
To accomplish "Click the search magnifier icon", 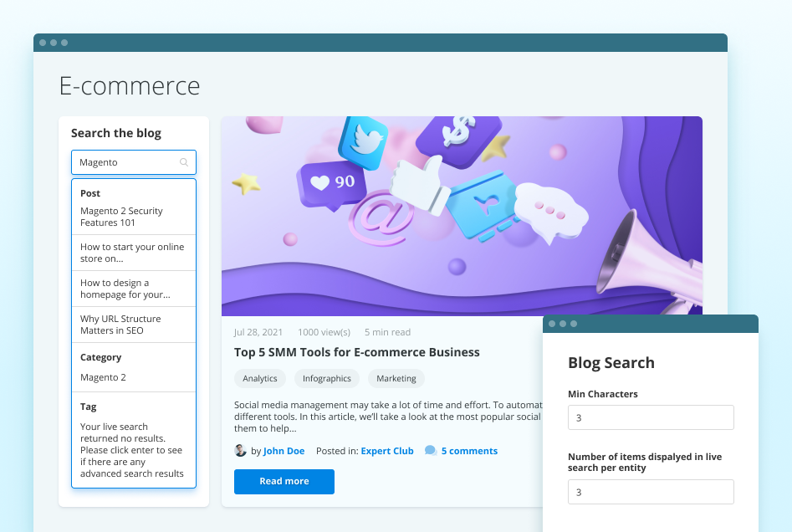I will 184,162.
